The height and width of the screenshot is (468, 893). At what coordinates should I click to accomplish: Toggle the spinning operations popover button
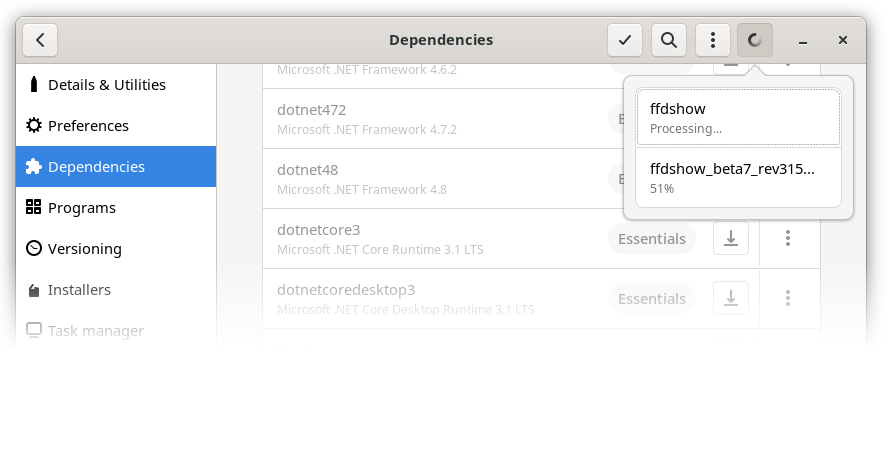pyautogui.click(x=755, y=40)
